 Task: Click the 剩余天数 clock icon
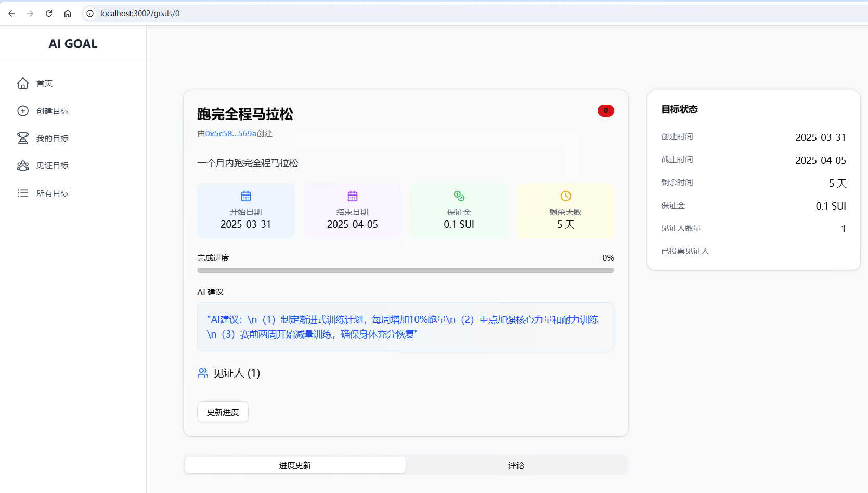click(x=565, y=196)
